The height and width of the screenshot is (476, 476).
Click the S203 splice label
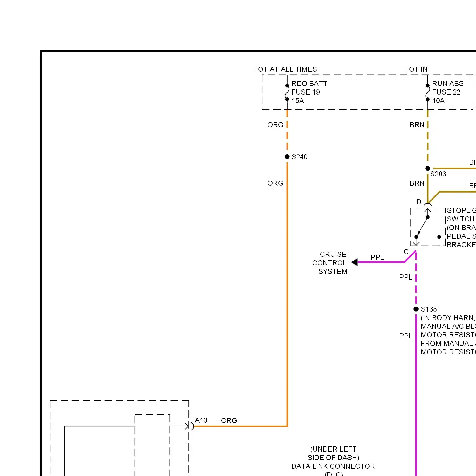click(x=438, y=174)
